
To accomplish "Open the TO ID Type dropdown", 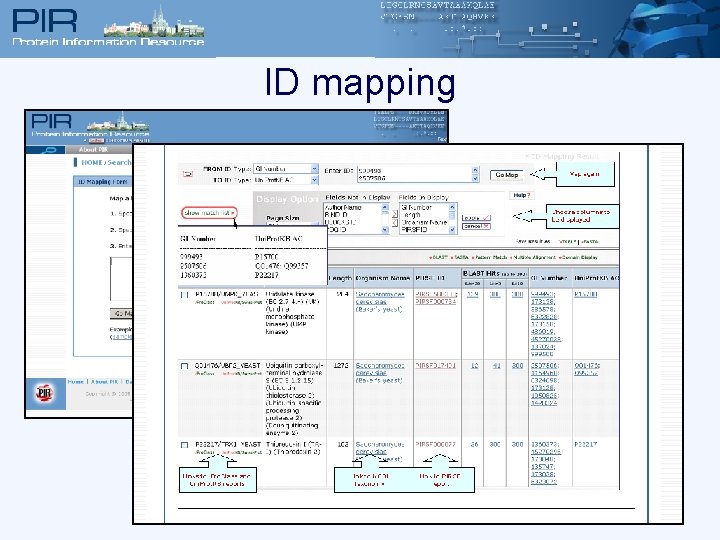I will point(286,180).
